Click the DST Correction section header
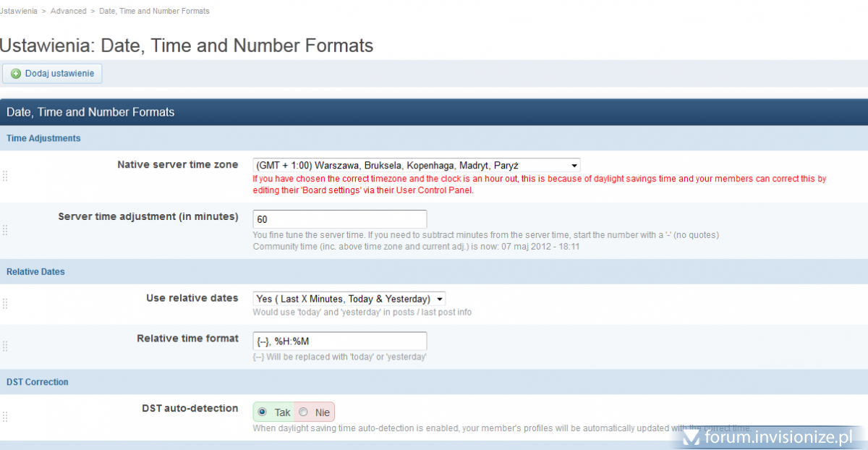This screenshot has width=868, height=450. (x=38, y=382)
